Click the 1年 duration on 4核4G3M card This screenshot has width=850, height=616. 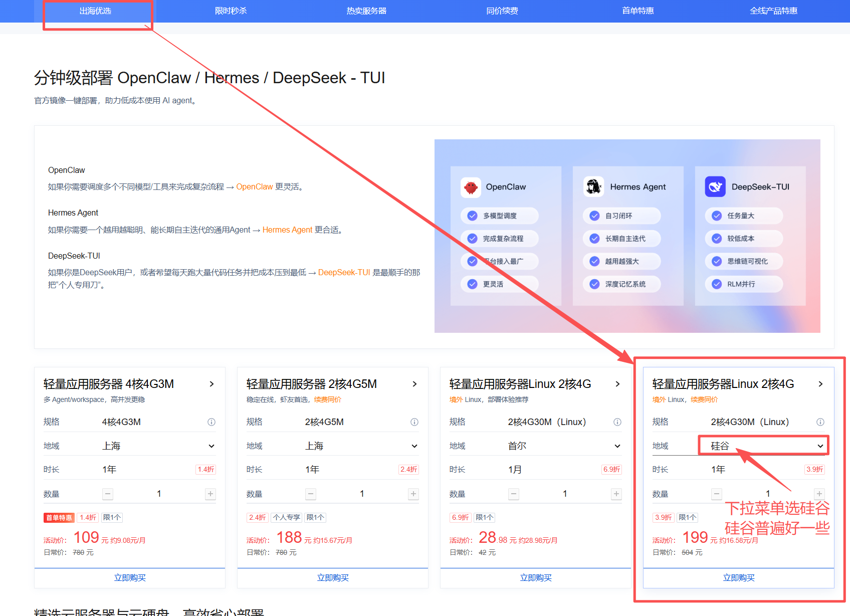click(109, 470)
